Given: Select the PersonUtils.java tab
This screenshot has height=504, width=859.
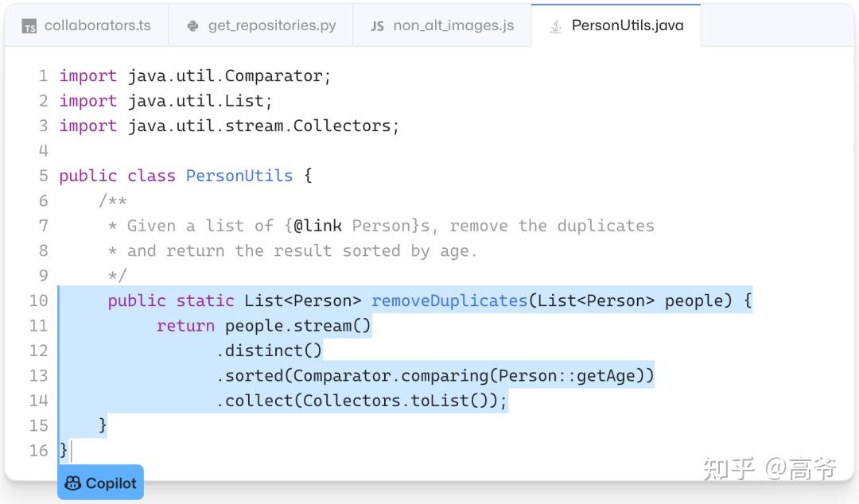Looking at the screenshot, I should [616, 25].
